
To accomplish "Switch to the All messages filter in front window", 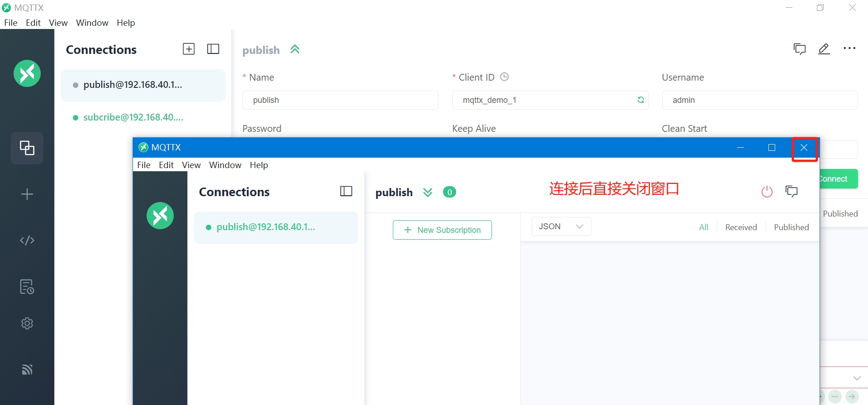I will coord(704,227).
